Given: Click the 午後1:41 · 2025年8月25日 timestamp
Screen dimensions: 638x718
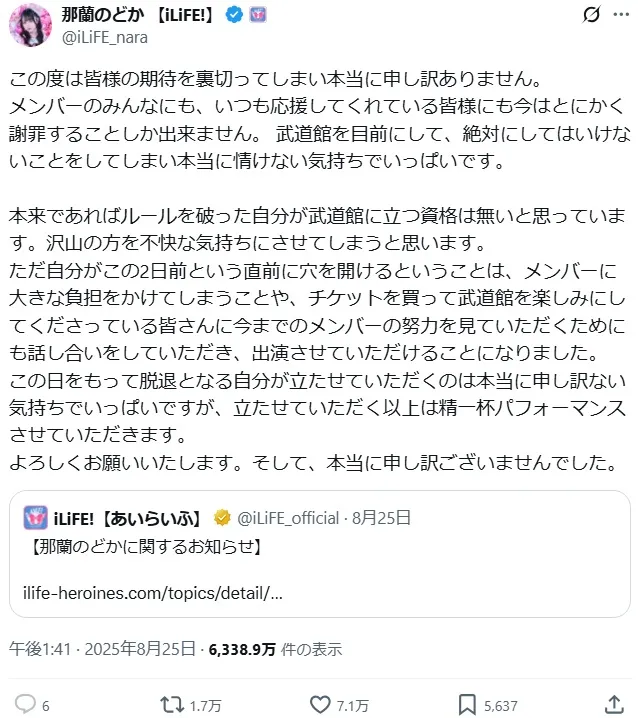Looking at the screenshot, I should pyautogui.click(x=102, y=648).
